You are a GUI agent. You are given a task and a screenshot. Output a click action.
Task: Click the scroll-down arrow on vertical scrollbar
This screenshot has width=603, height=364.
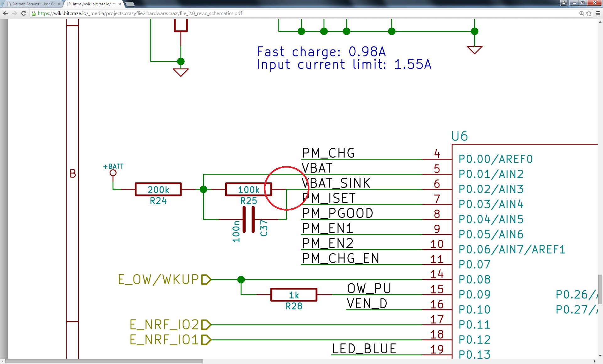pyautogui.click(x=600, y=356)
